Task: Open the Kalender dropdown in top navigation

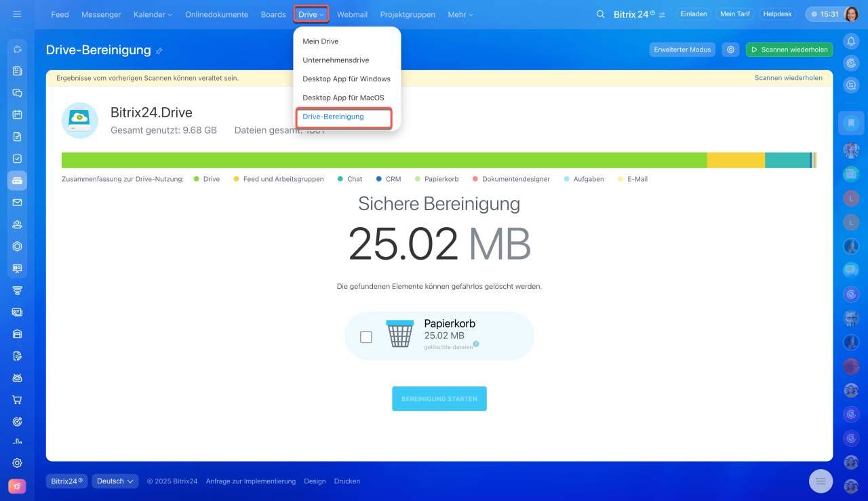Action: [153, 14]
